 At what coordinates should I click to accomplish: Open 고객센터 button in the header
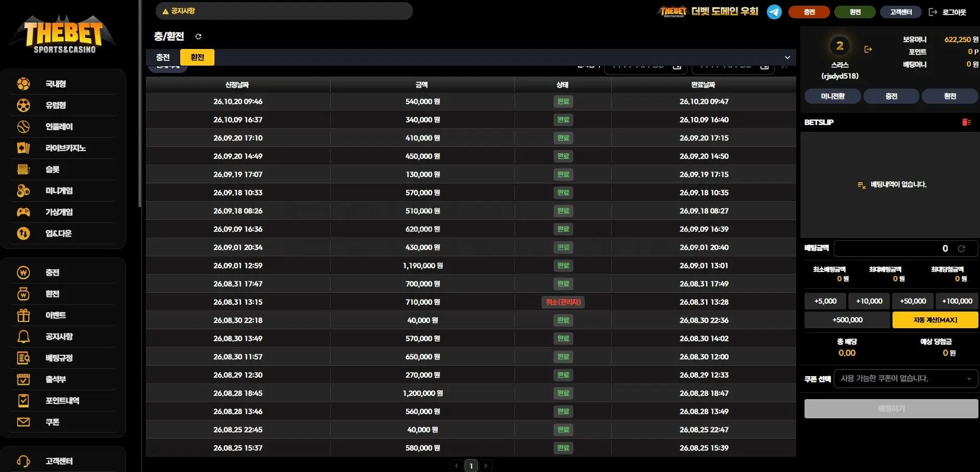pyautogui.click(x=901, y=12)
